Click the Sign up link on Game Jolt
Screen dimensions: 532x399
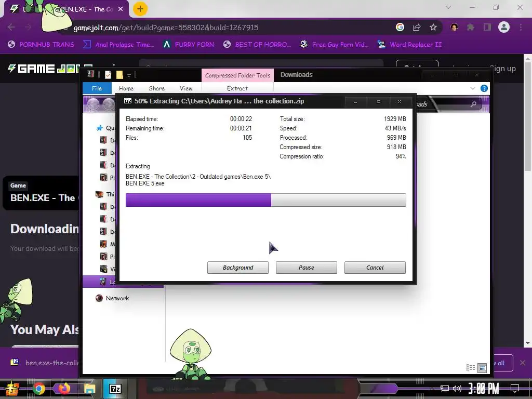503,69
